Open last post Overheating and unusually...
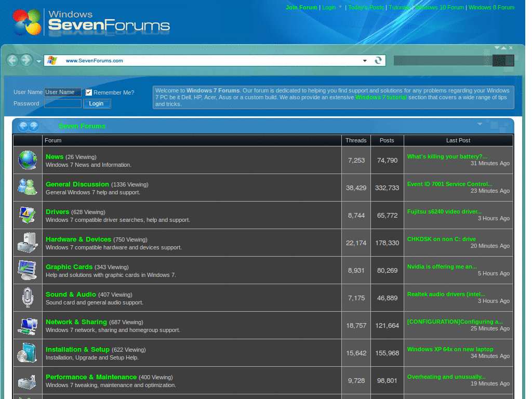The height and width of the screenshot is (399, 532). (446, 377)
